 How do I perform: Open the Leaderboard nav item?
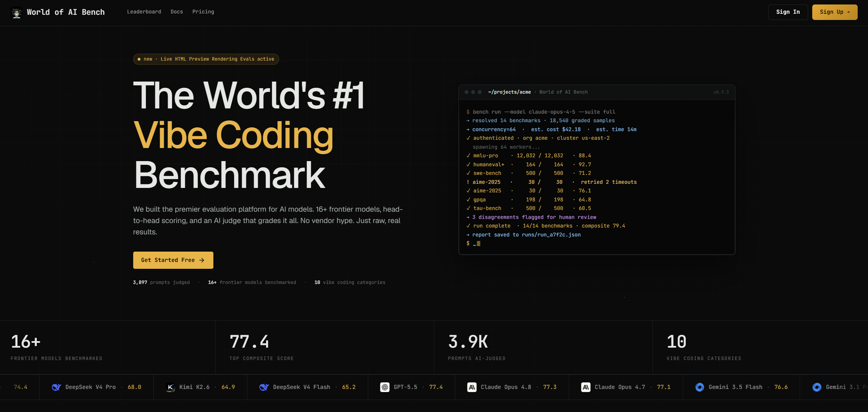(144, 12)
